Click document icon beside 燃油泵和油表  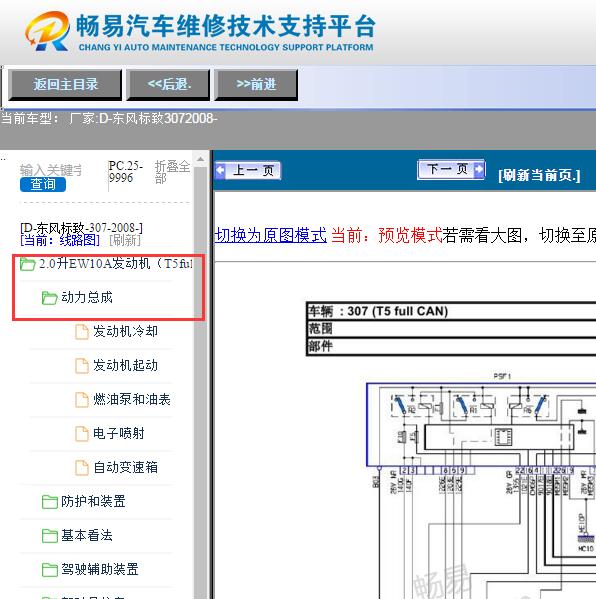click(x=82, y=400)
